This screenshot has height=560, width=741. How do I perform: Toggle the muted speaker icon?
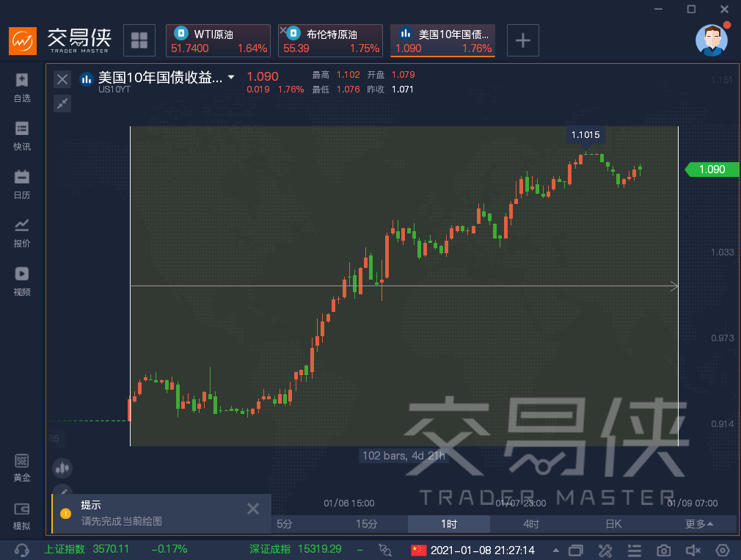click(693, 550)
